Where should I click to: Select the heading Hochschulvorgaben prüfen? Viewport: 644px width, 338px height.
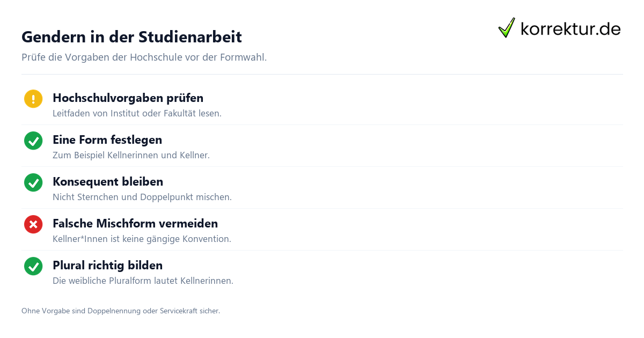(128, 98)
